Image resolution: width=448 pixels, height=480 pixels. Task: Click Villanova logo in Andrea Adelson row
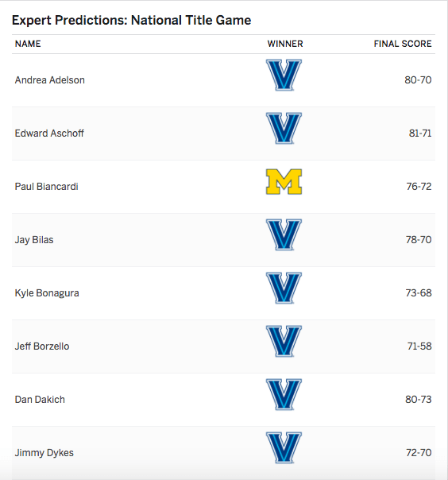pyautogui.click(x=284, y=75)
